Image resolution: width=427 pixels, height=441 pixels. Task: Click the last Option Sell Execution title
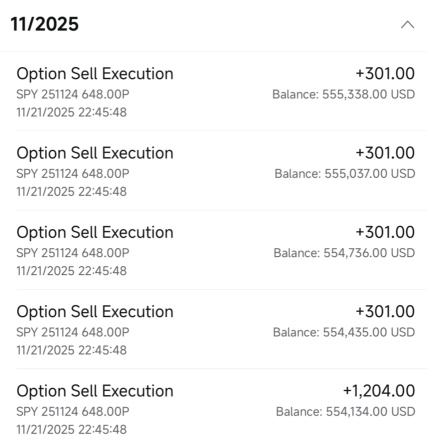tap(95, 391)
